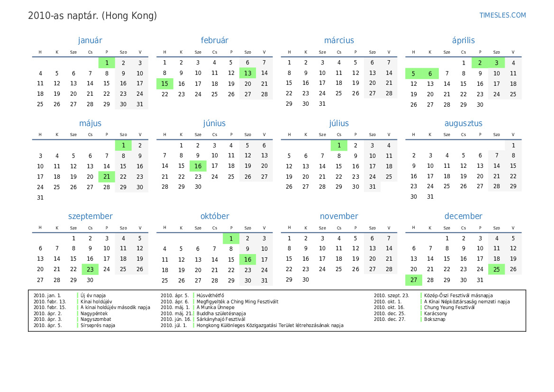Click legend entry 'Sírseprés napja'
This screenshot has width=554, height=392.
[x=98, y=325]
